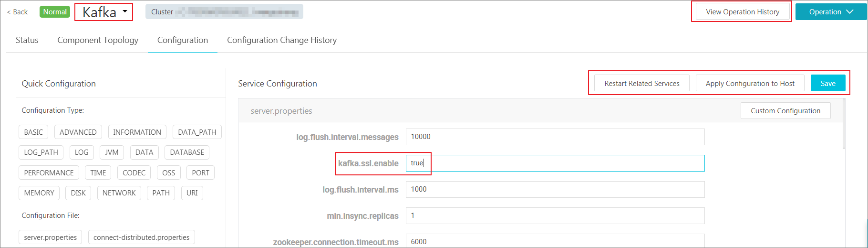Edit log.flush.interval.messages value field
Image resolution: width=868 pixels, height=248 pixels.
555,137
